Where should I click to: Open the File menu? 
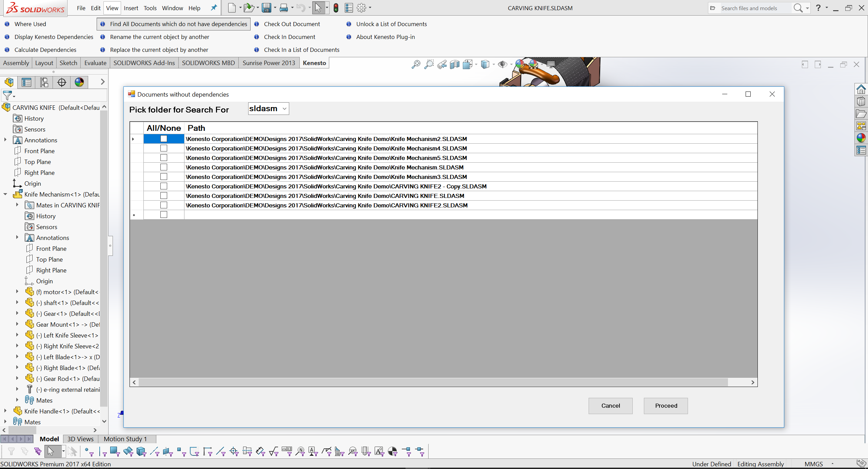point(81,8)
